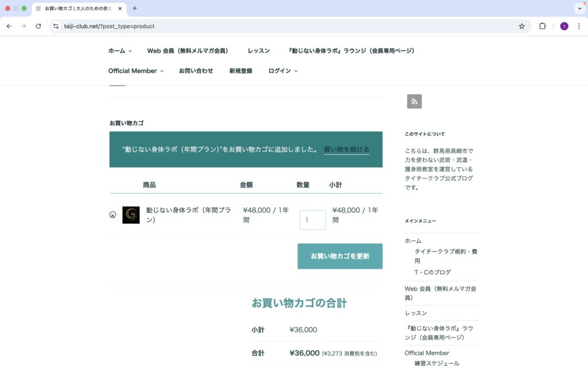Viewport: 588px width, 368px height.
Task: Remove the product using the circle-x icon
Action: 113,214
